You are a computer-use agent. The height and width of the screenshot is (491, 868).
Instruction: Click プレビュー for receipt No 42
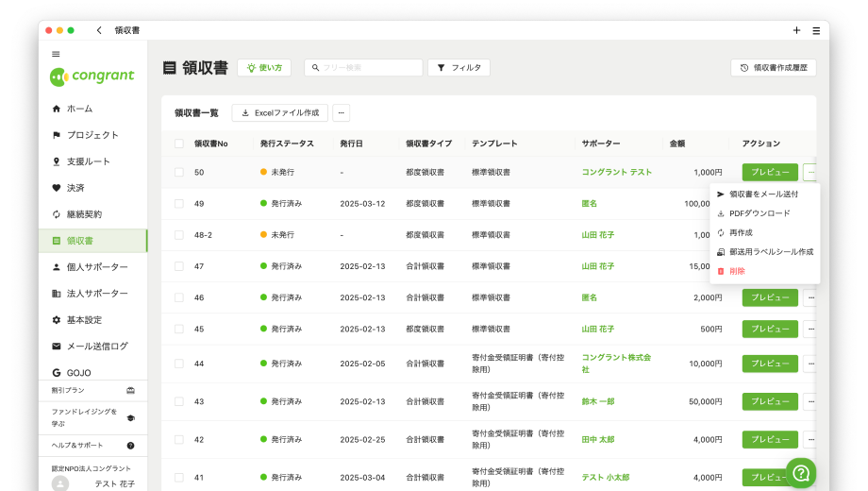tap(770, 439)
